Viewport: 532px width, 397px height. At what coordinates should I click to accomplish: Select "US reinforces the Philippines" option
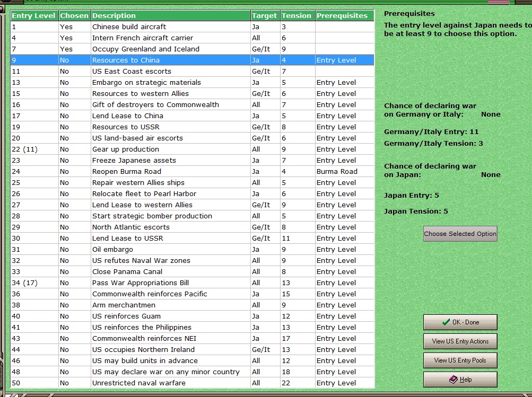pos(193,328)
